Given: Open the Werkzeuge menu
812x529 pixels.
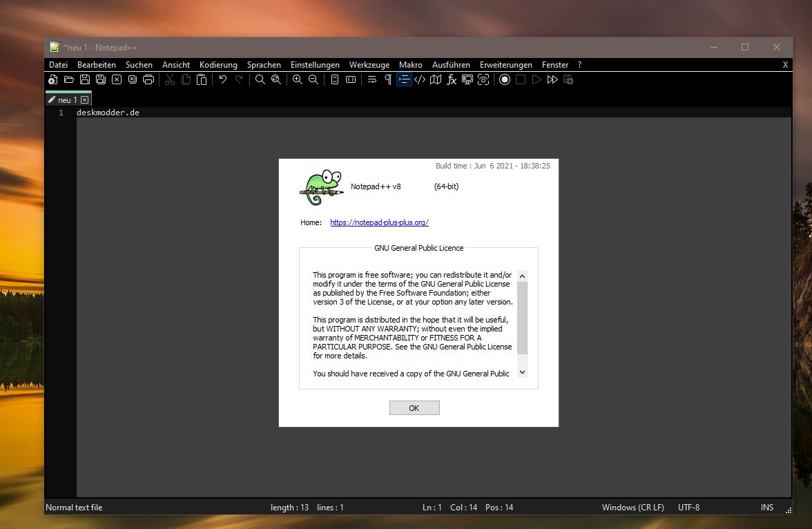Looking at the screenshot, I should tap(369, 65).
